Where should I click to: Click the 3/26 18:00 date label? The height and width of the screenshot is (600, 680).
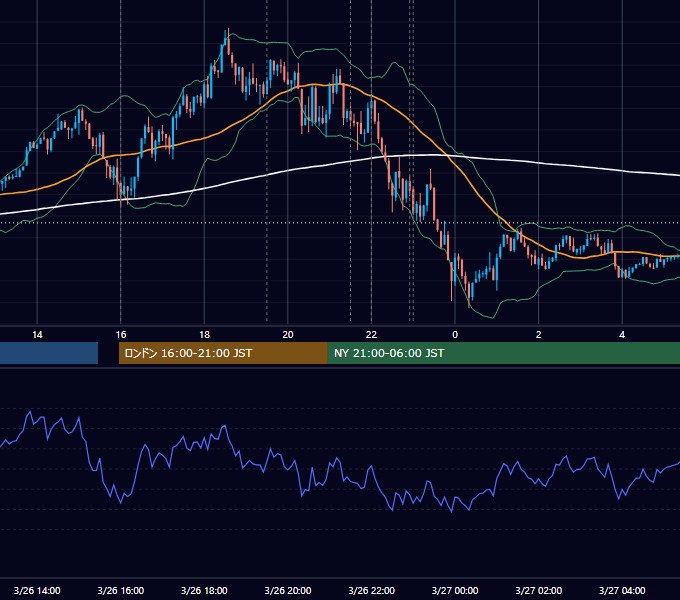point(204,590)
